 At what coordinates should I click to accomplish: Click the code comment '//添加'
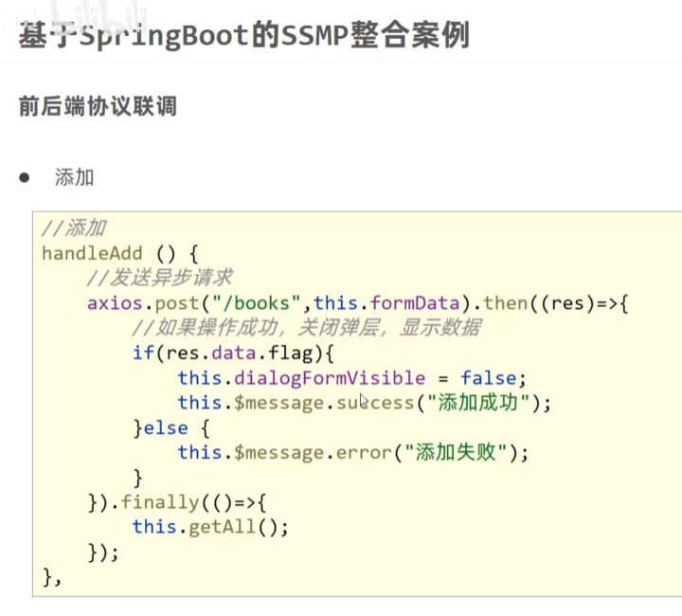point(74,228)
